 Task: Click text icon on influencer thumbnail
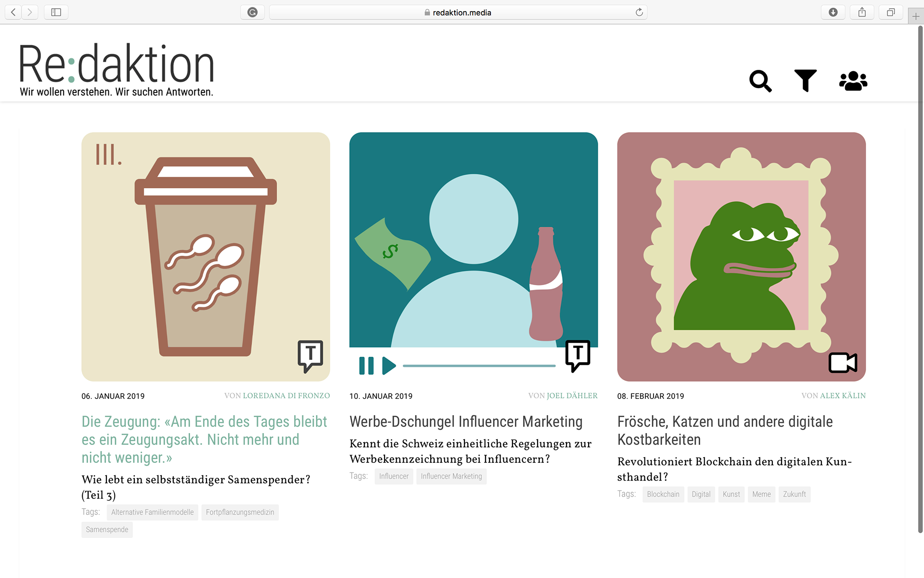tap(577, 356)
